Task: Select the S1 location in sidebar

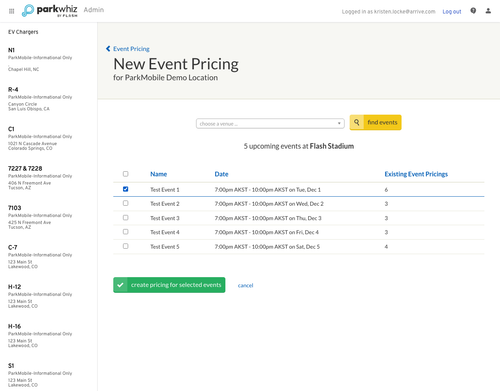Action: (x=11, y=366)
